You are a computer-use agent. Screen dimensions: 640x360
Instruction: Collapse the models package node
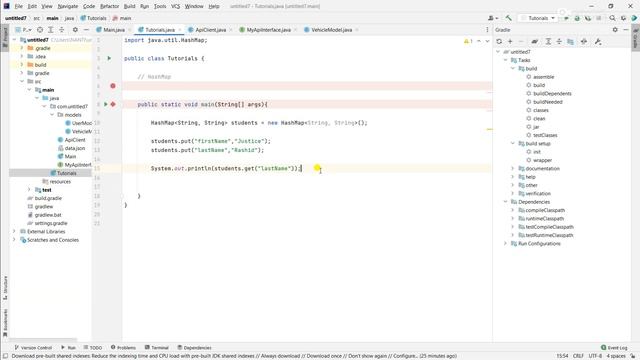pos(52,115)
